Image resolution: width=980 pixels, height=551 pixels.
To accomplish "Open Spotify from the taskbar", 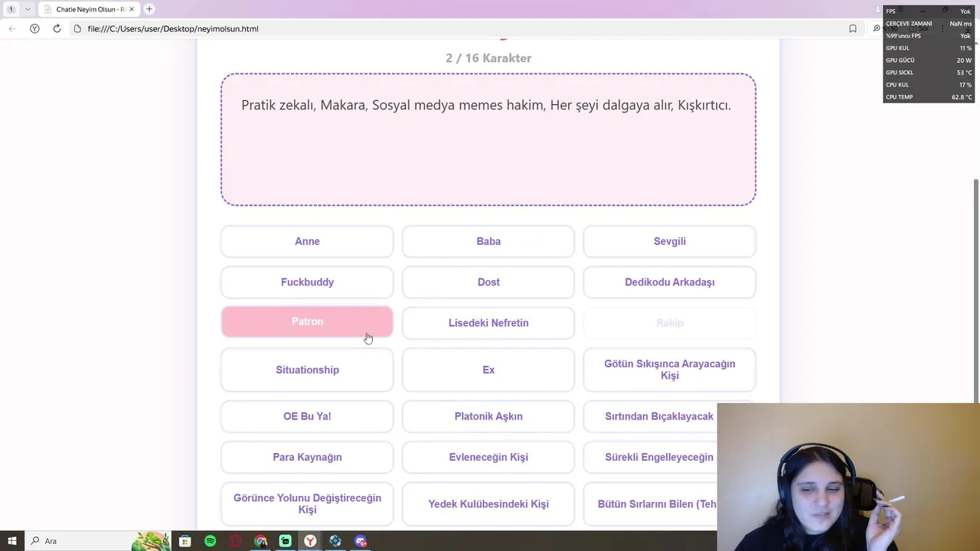I will (x=210, y=541).
